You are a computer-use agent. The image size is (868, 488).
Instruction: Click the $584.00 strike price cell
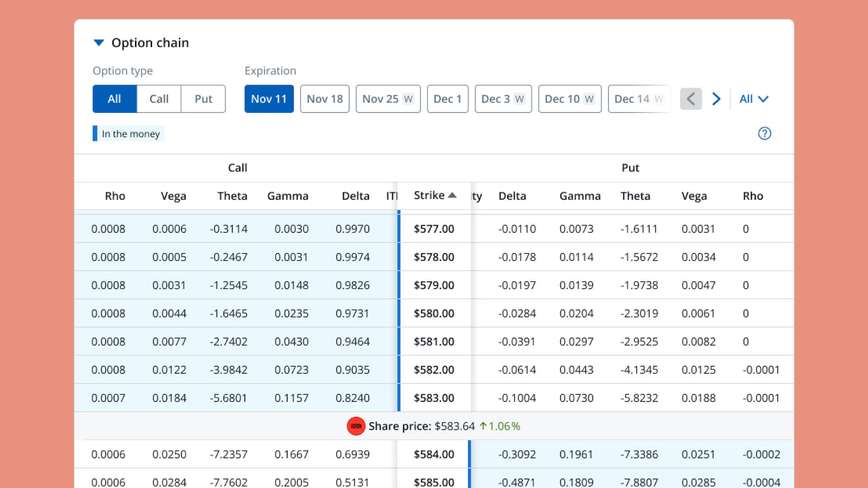(434, 454)
